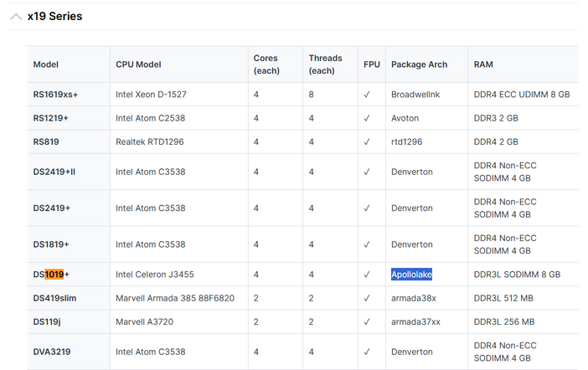Click the x19 Series heading

[x=54, y=16]
